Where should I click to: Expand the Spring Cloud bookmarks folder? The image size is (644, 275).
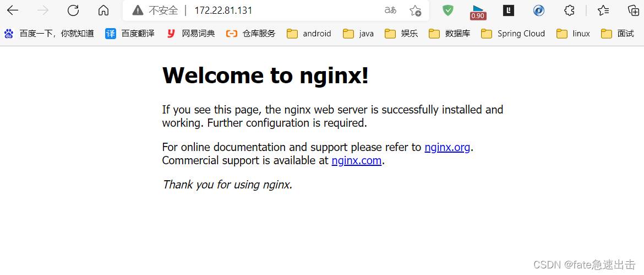(513, 34)
